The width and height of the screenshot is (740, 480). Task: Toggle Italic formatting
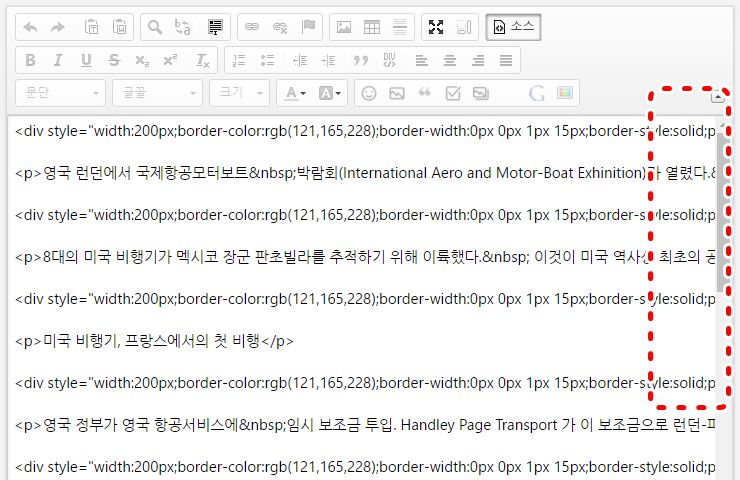(x=58, y=60)
